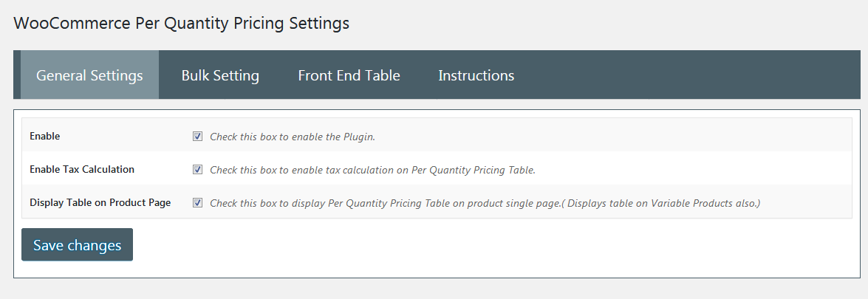Image resolution: width=868 pixels, height=299 pixels.
Task: Uncheck the Enable plugin checkbox
Action: [x=197, y=137]
